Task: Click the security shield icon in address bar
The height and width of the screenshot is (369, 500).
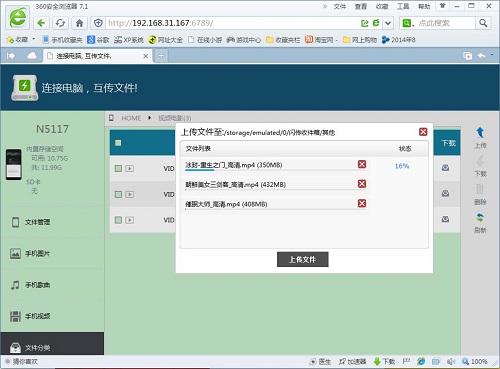Action: pyautogui.click(x=98, y=23)
